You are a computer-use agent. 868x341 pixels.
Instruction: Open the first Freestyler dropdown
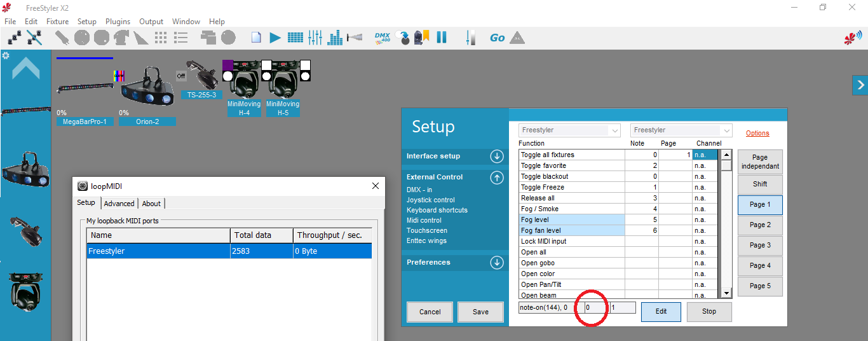click(x=569, y=130)
